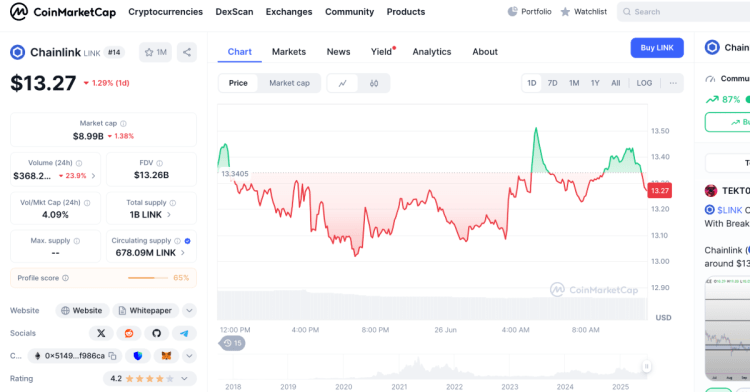This screenshot has width=750, height=392.
Task: Copy the contract address 0x5149...f986ca
Action: point(112,356)
